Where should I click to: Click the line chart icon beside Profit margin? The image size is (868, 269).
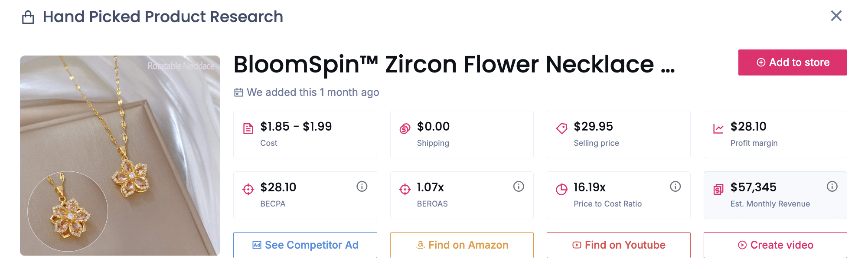[718, 128]
